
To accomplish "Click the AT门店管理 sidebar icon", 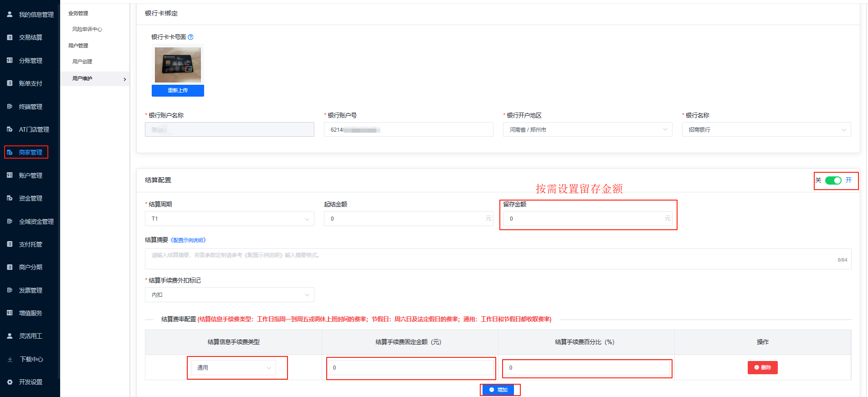I will [x=10, y=129].
